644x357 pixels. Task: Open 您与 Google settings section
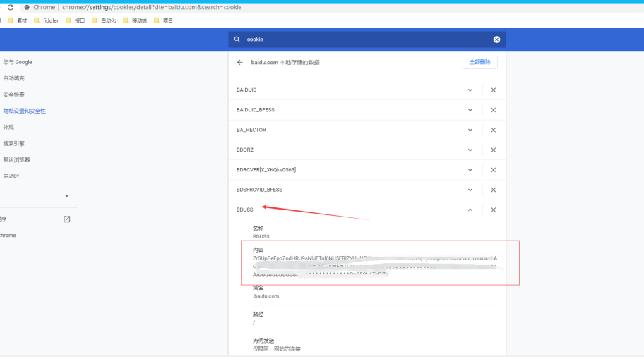click(18, 62)
